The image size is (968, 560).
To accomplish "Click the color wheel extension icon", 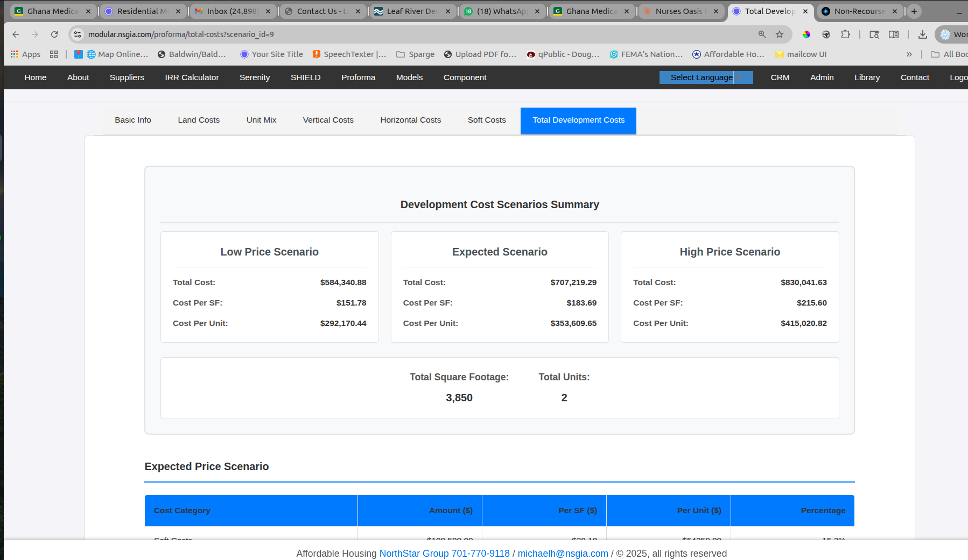I will coord(806,34).
